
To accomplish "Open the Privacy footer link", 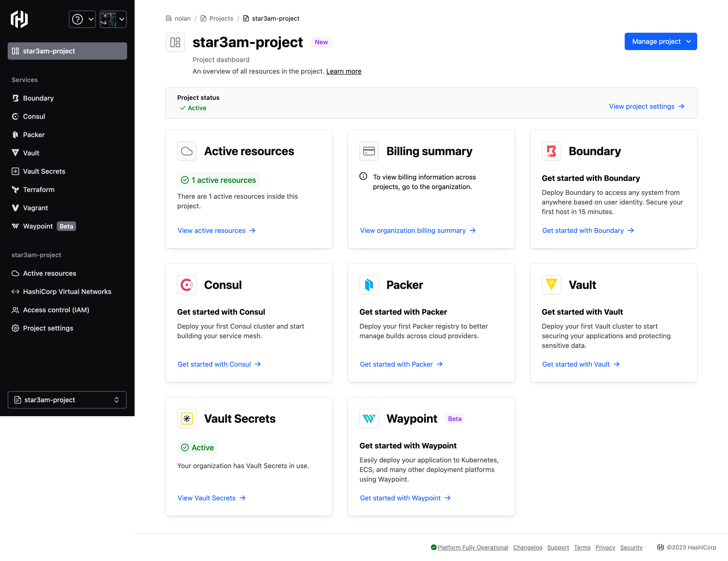I will [x=605, y=547].
